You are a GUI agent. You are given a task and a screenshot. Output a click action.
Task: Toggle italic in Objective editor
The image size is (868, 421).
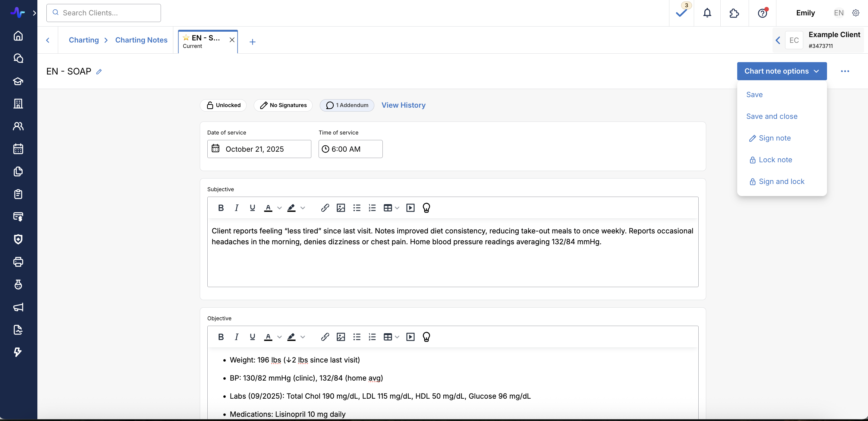[237, 337]
